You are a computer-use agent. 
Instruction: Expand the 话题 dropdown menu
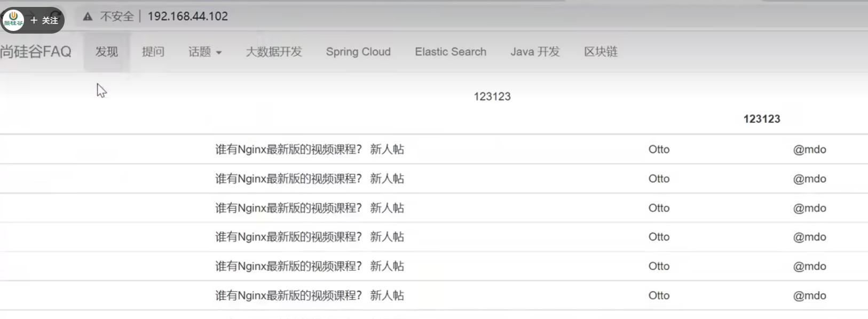(x=204, y=52)
